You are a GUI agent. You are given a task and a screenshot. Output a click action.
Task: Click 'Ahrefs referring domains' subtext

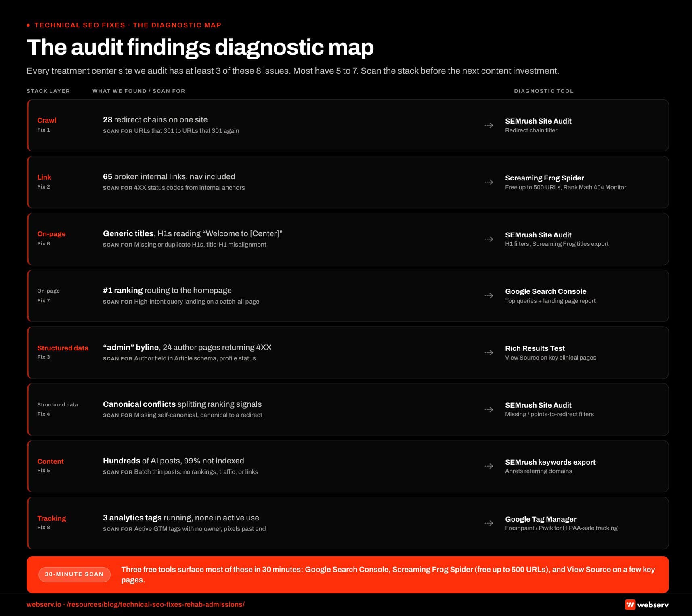coord(539,471)
